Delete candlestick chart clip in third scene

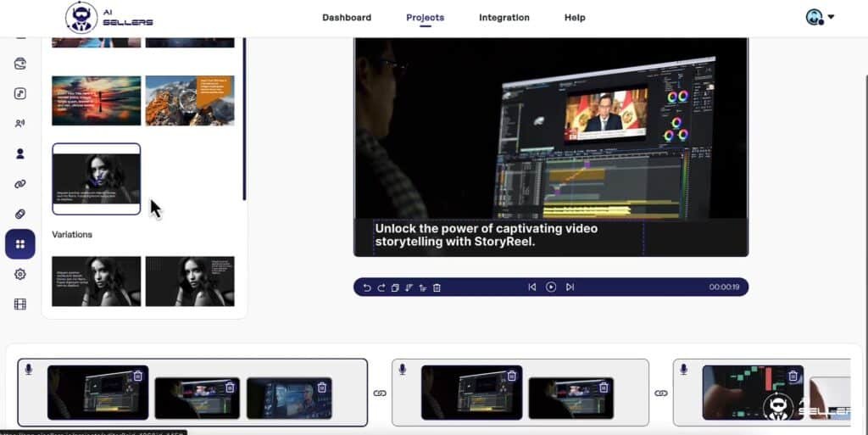click(793, 376)
